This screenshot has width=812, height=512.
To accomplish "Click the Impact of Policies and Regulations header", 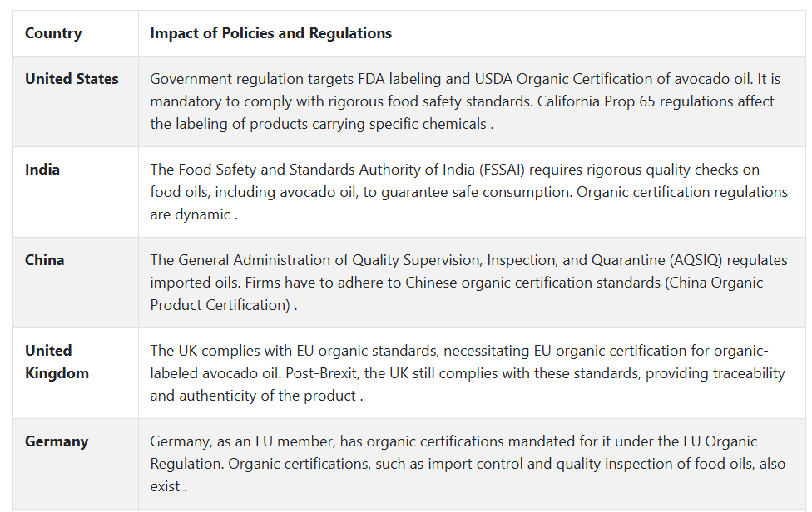I will [x=271, y=33].
